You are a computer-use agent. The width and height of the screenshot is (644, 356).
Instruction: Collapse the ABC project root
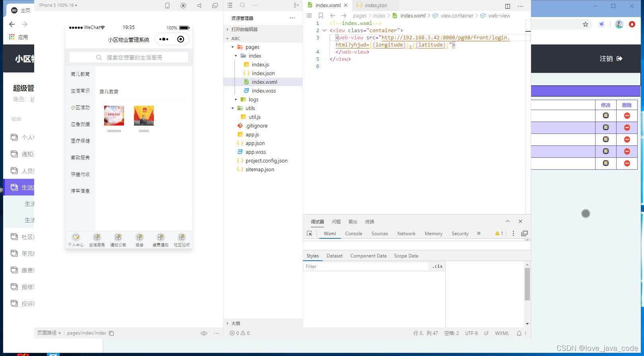click(235, 39)
